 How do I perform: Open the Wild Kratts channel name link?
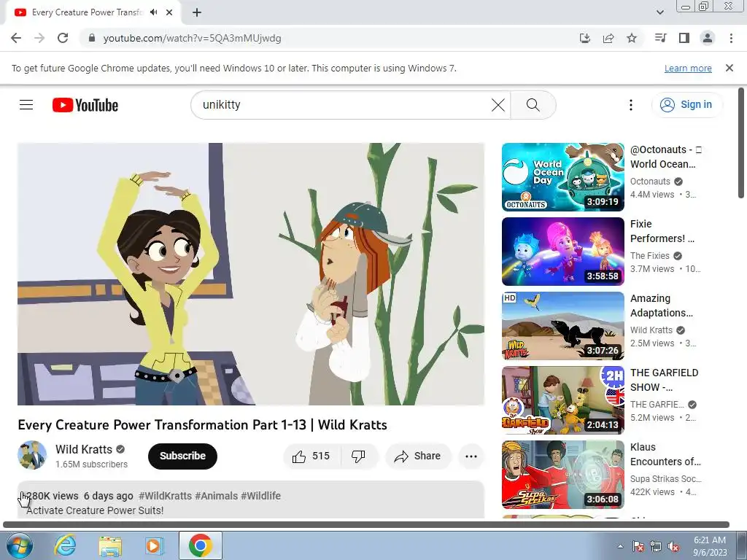[x=84, y=449]
